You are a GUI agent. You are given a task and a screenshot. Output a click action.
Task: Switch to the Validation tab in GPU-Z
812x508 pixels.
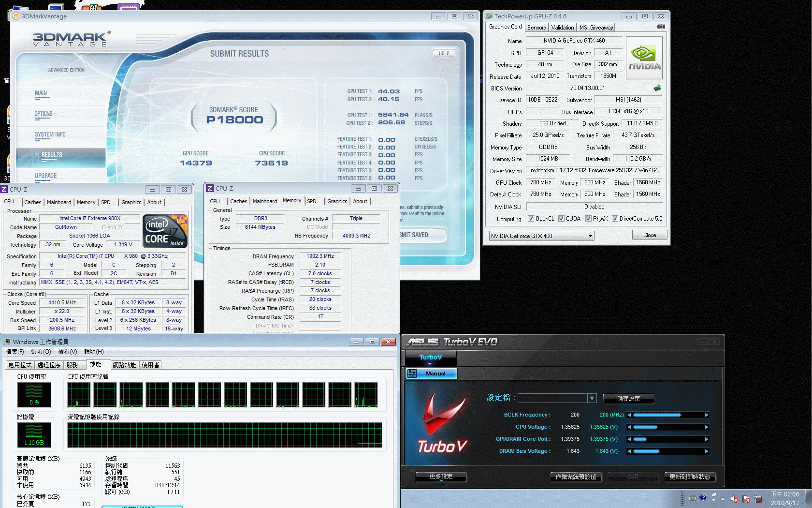(x=563, y=28)
